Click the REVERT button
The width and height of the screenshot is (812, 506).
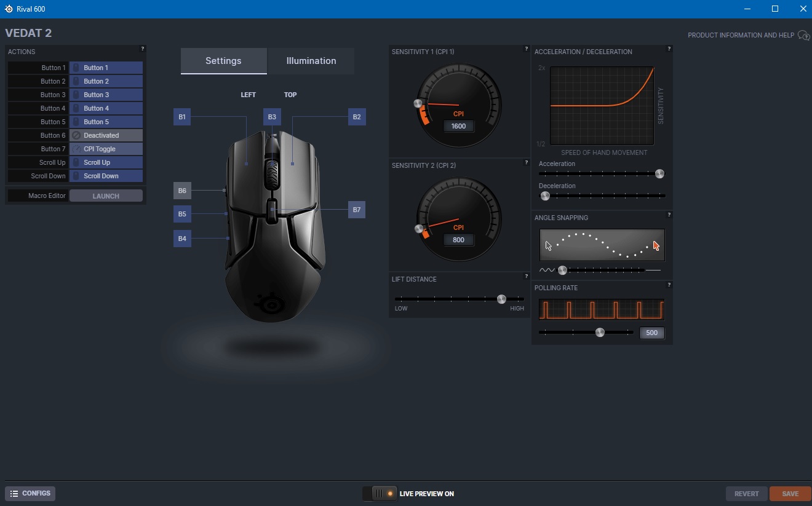click(747, 494)
